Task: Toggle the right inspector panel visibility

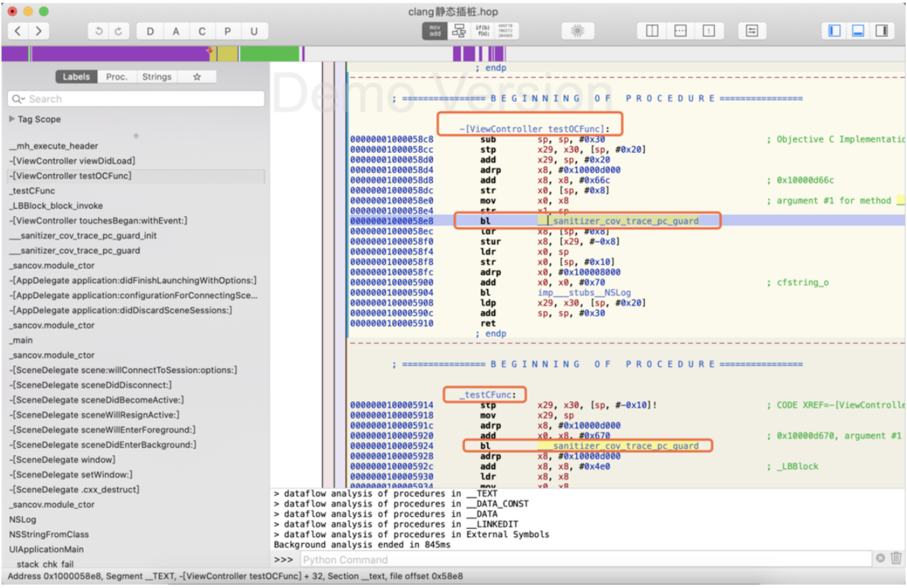Action: (x=881, y=31)
